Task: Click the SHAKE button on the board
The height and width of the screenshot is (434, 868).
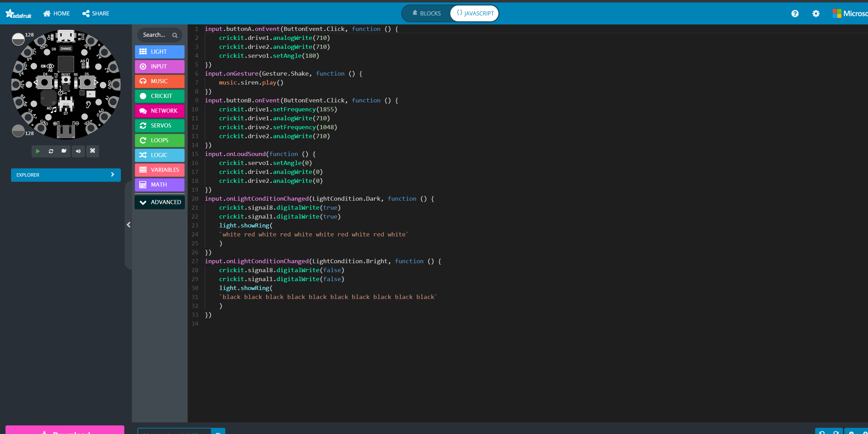Action: point(66,48)
